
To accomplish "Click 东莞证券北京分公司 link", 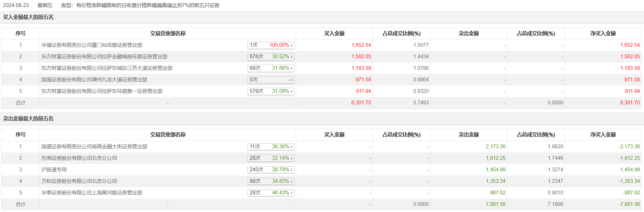I will [79, 158].
